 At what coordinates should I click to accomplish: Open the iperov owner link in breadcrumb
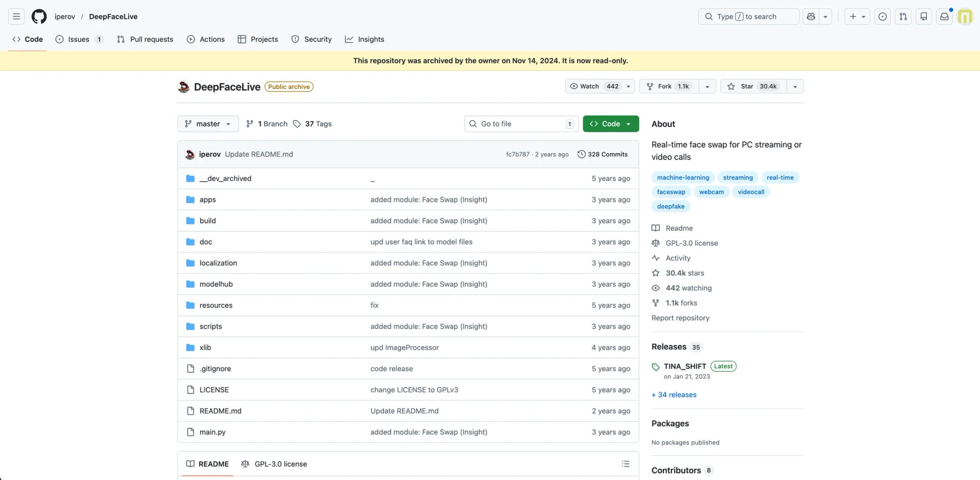(x=65, y=16)
